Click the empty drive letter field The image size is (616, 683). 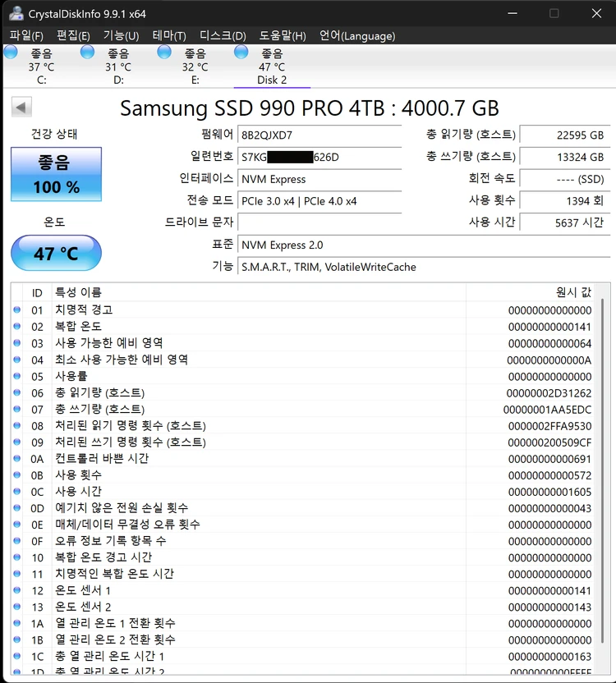[319, 222]
